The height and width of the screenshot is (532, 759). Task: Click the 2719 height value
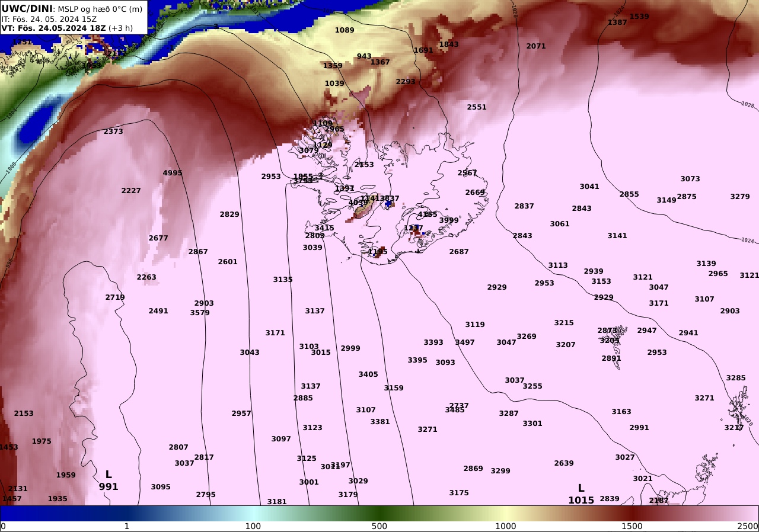click(x=115, y=297)
